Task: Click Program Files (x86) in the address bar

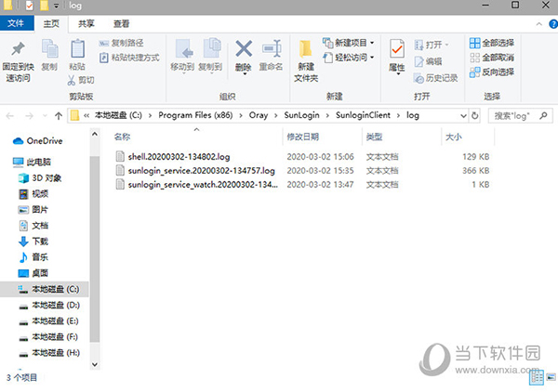Action: pos(195,115)
